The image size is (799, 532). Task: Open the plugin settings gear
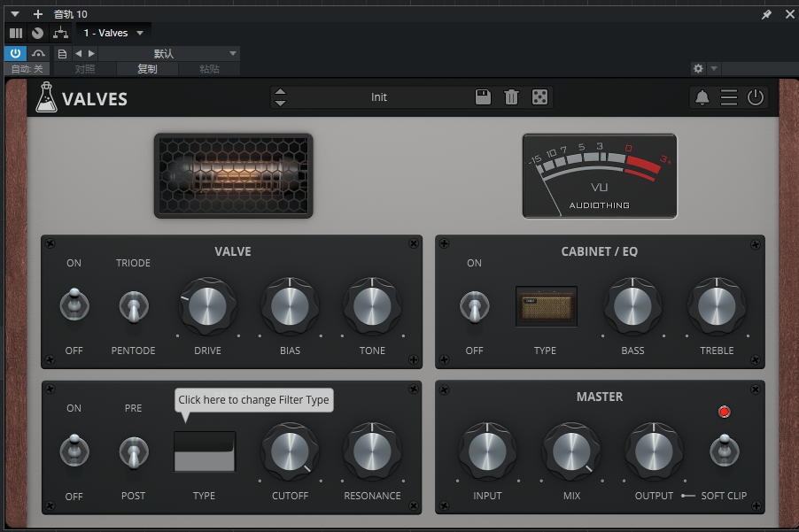[x=698, y=68]
